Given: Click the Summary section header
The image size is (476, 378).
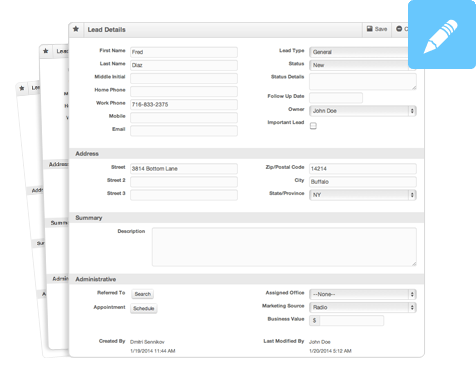Looking at the screenshot, I should (247, 218).
